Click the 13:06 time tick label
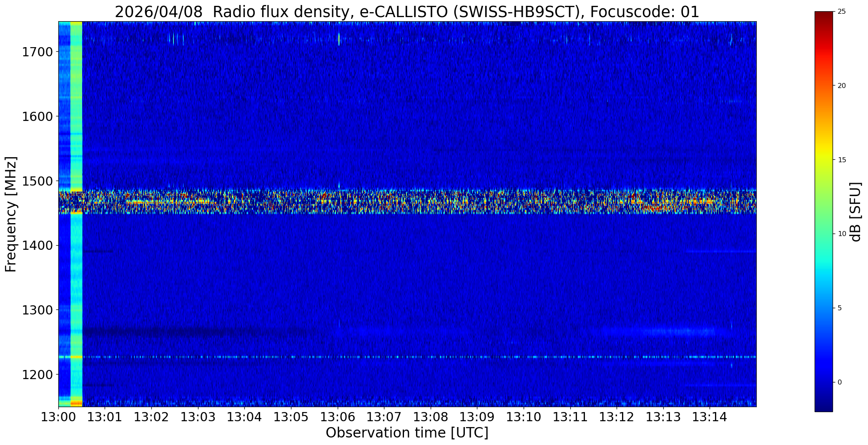This screenshot has height=445, width=868. pos(338,417)
